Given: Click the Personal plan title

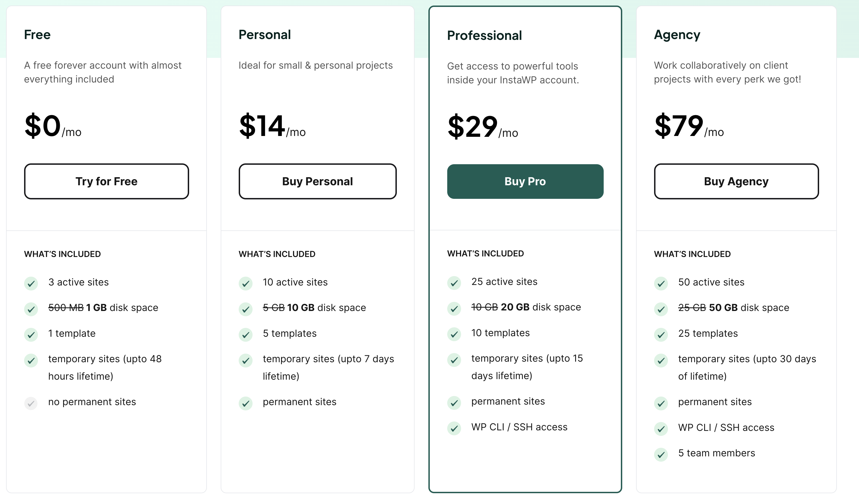Looking at the screenshot, I should [264, 35].
